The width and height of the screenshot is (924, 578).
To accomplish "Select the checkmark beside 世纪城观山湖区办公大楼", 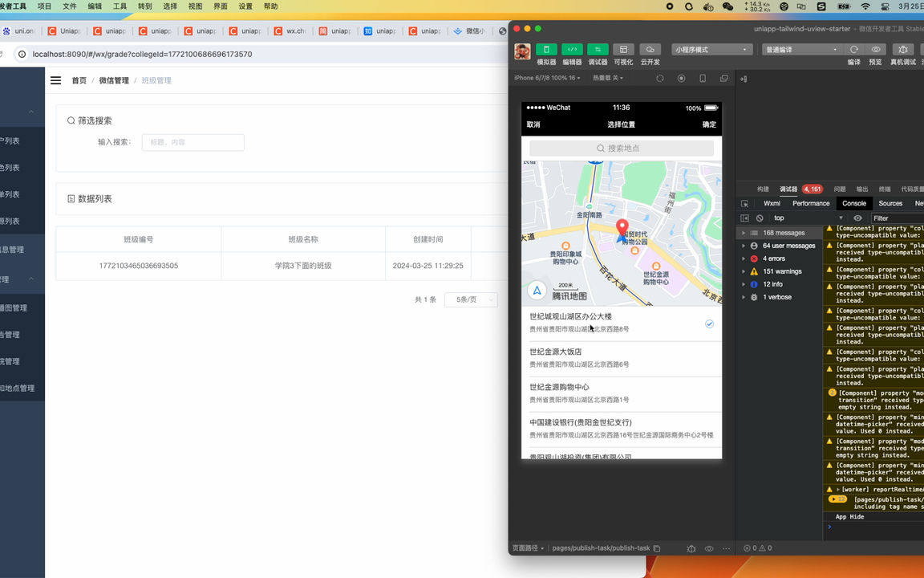I will tap(709, 324).
